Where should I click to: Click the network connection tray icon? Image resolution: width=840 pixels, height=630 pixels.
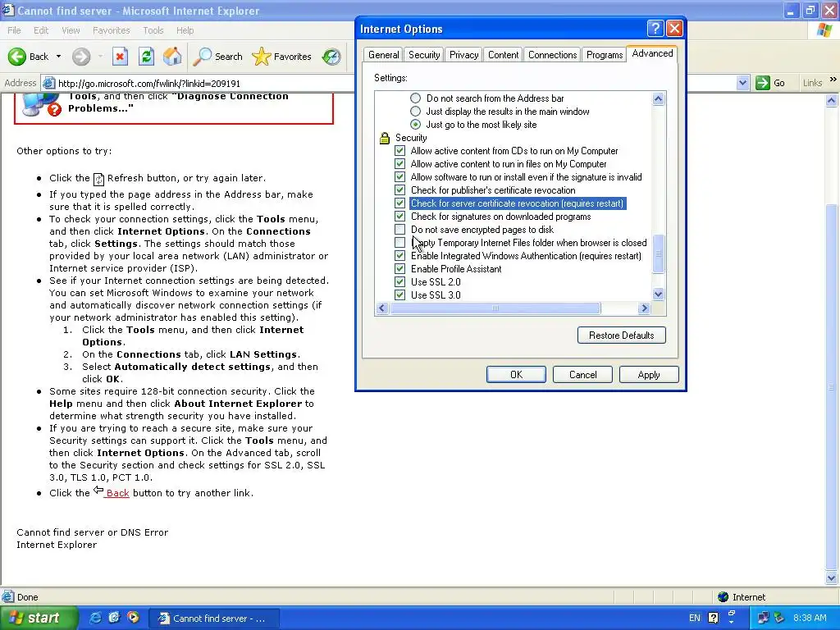(764, 618)
